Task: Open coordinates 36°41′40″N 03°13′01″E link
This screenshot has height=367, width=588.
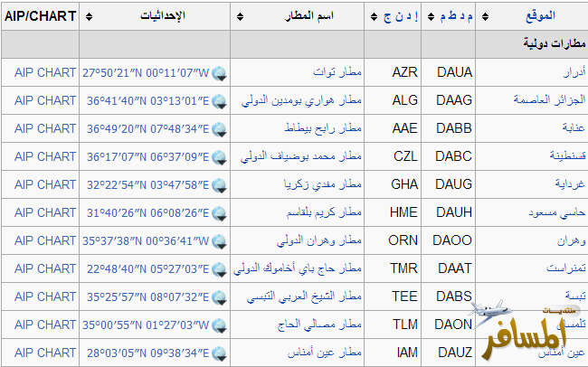Action: tap(147, 101)
